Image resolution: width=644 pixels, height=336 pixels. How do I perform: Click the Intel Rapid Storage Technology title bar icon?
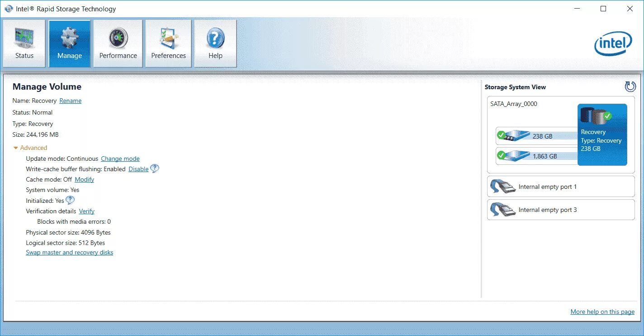[8, 9]
